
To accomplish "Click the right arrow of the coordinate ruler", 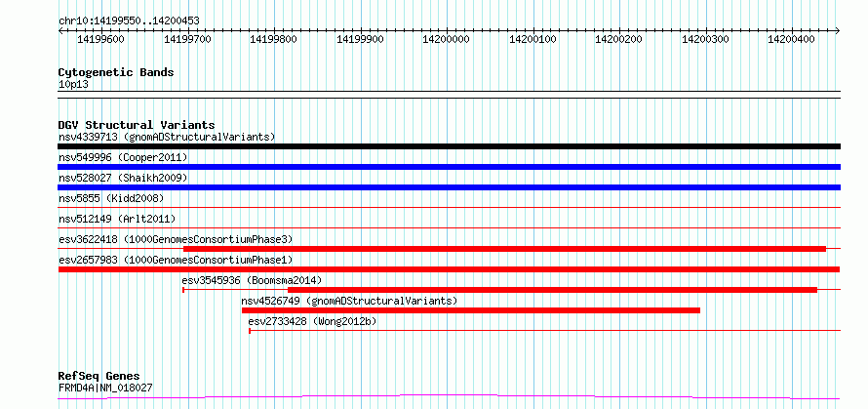I will (838, 30).
